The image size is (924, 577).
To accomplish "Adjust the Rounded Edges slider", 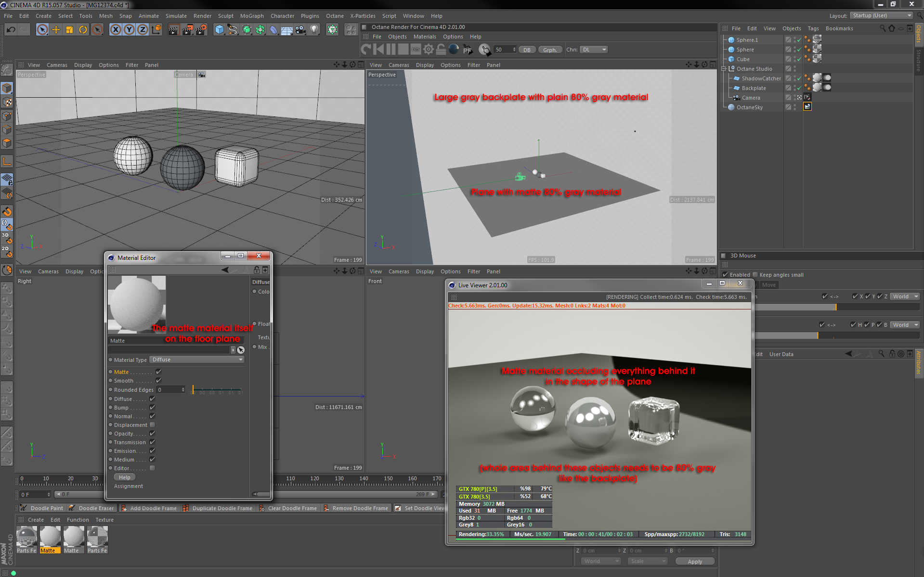I will tap(217, 389).
